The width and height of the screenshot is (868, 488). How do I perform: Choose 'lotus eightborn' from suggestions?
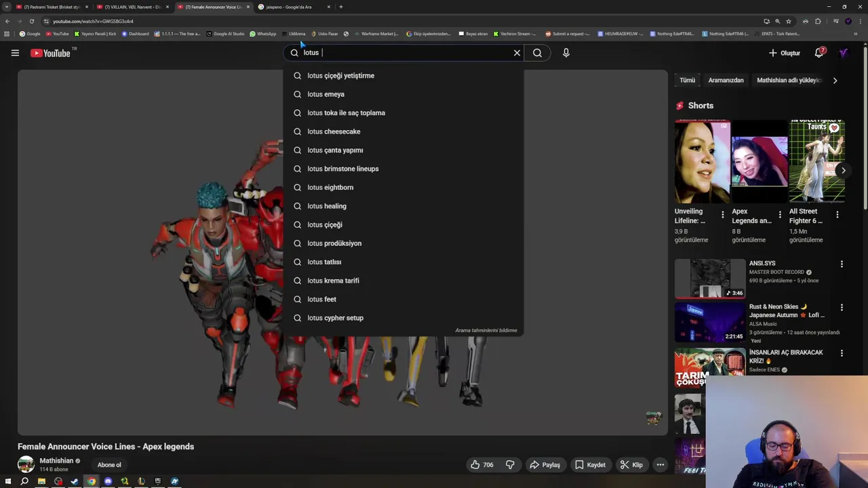403,188
